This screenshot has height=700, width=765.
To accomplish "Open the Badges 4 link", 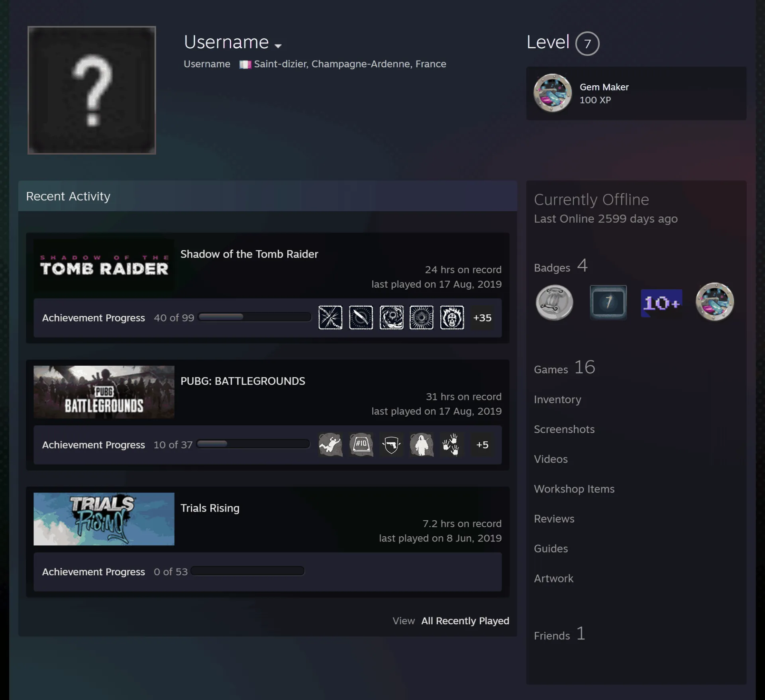I will point(561,266).
